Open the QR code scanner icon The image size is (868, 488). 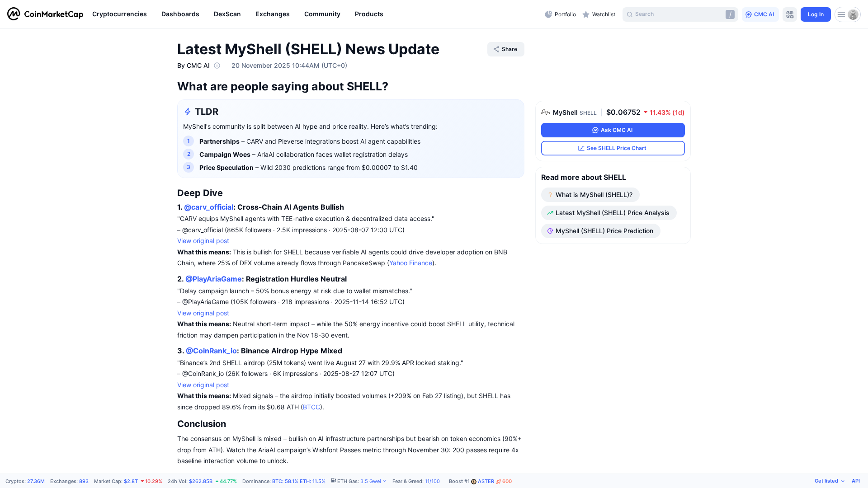point(790,14)
